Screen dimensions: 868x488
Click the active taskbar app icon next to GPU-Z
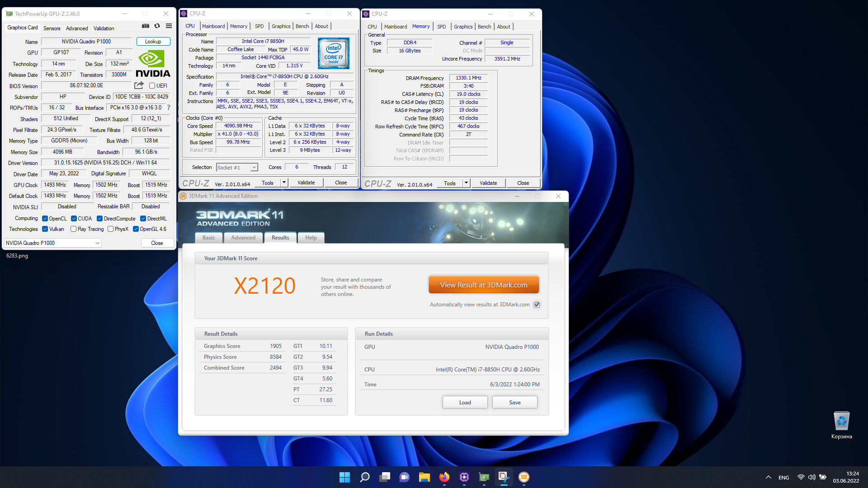pos(504,477)
